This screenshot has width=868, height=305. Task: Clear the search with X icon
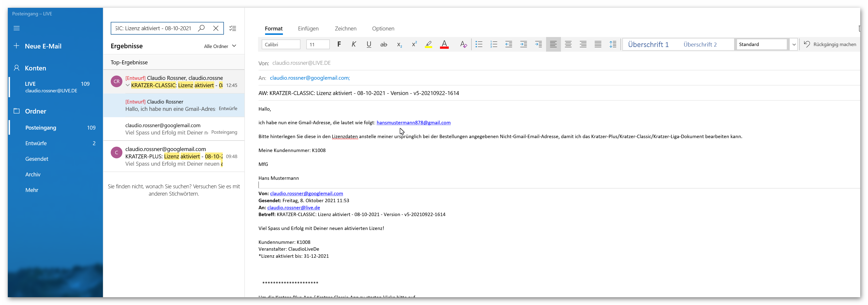tap(216, 28)
